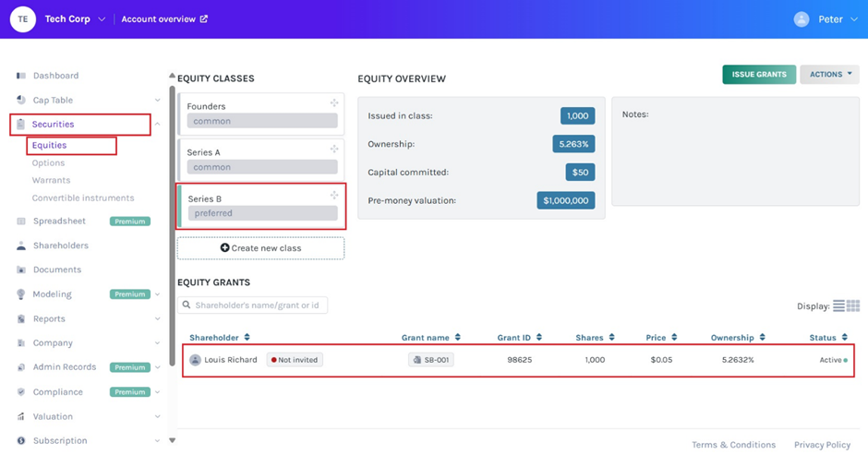
Task: Click drag handle icon on Founders class
Action: point(333,103)
